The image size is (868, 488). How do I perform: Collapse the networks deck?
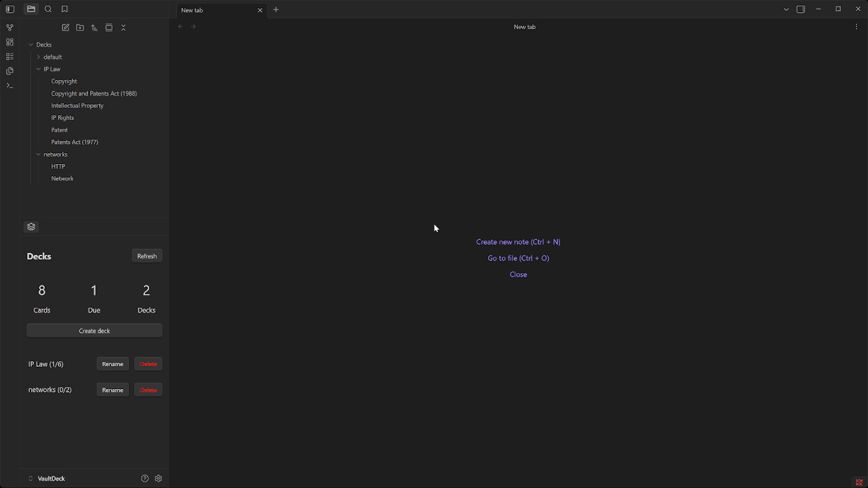[x=39, y=154]
